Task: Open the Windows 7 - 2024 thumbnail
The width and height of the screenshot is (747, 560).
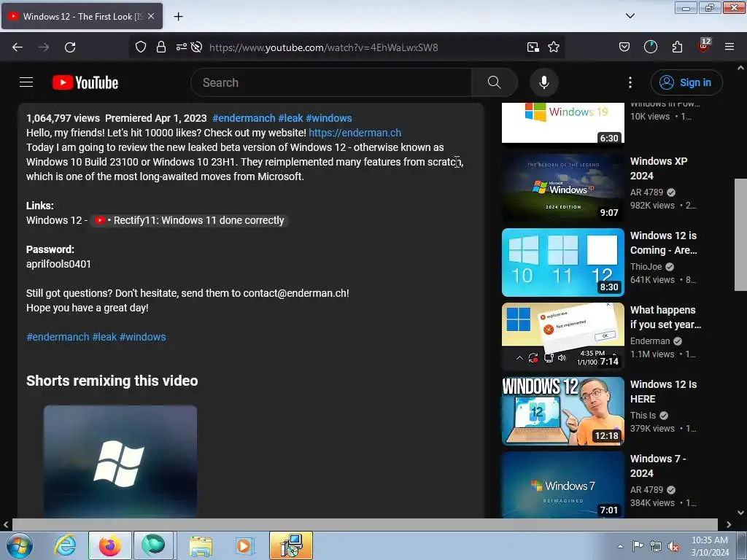Action: (x=562, y=485)
